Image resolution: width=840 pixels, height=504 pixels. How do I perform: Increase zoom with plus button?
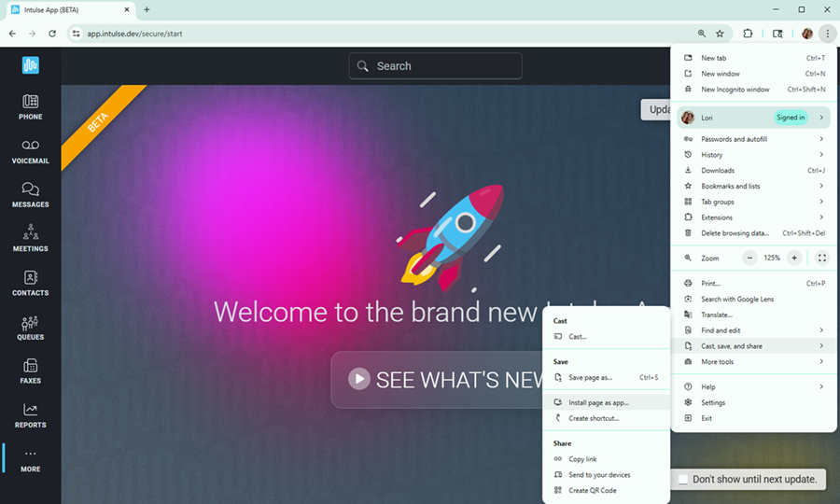(794, 259)
